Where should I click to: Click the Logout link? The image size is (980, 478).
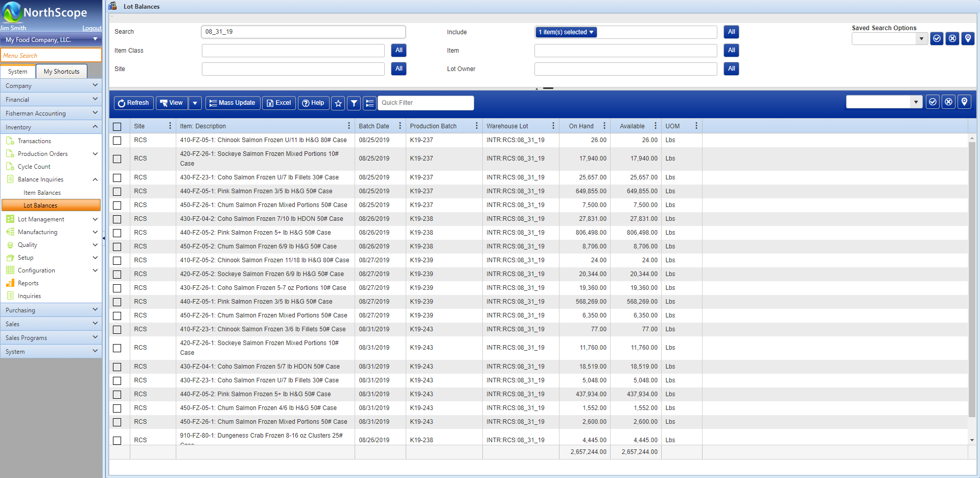[x=91, y=28]
